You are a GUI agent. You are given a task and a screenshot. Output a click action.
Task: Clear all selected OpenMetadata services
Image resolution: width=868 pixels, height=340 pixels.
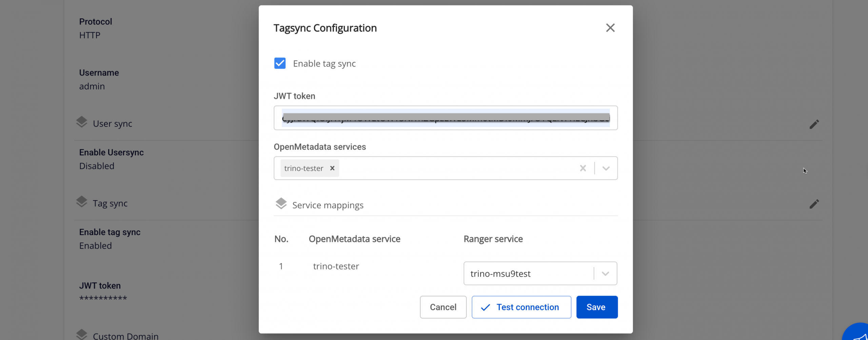pos(583,168)
